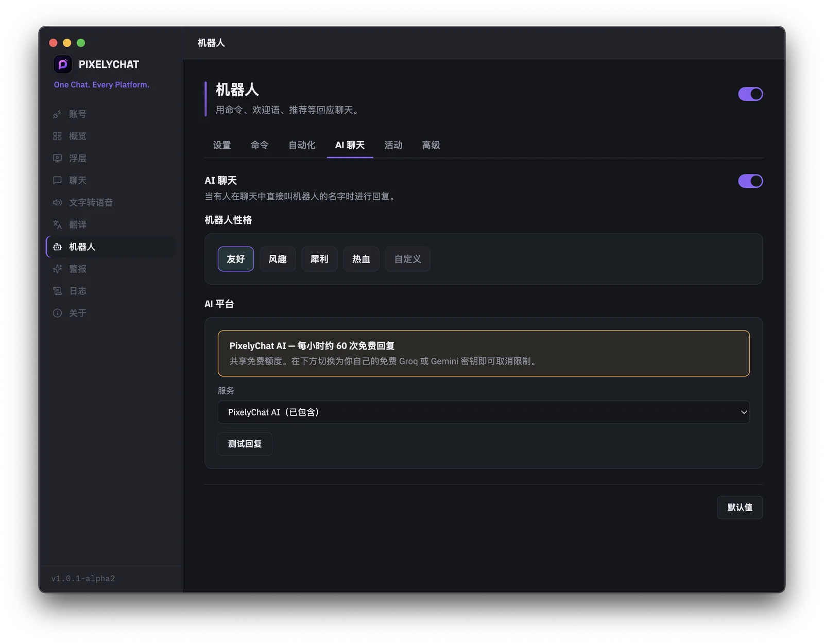Viewport: 824px width, 644px height.
Task: Open the 关于 info icon
Action: (57, 314)
